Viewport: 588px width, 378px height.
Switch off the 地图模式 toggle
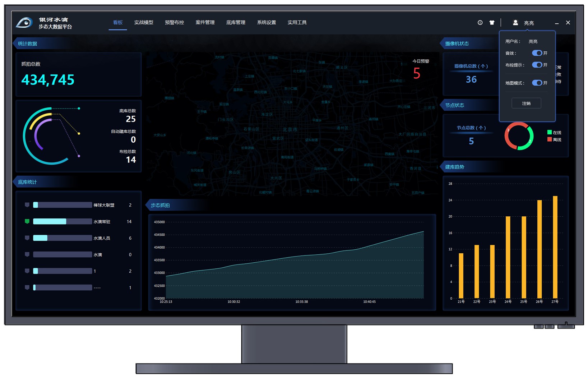pos(537,83)
